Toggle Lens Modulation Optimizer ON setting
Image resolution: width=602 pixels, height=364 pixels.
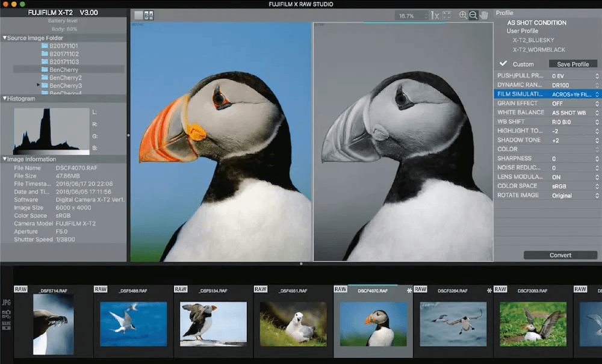pyautogui.click(x=575, y=177)
